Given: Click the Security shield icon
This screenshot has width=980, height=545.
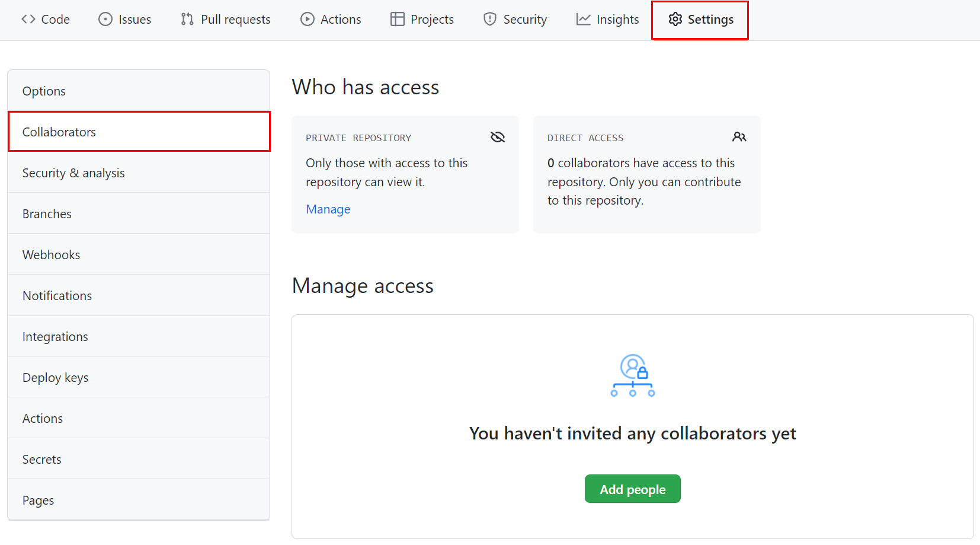Looking at the screenshot, I should 490,19.
